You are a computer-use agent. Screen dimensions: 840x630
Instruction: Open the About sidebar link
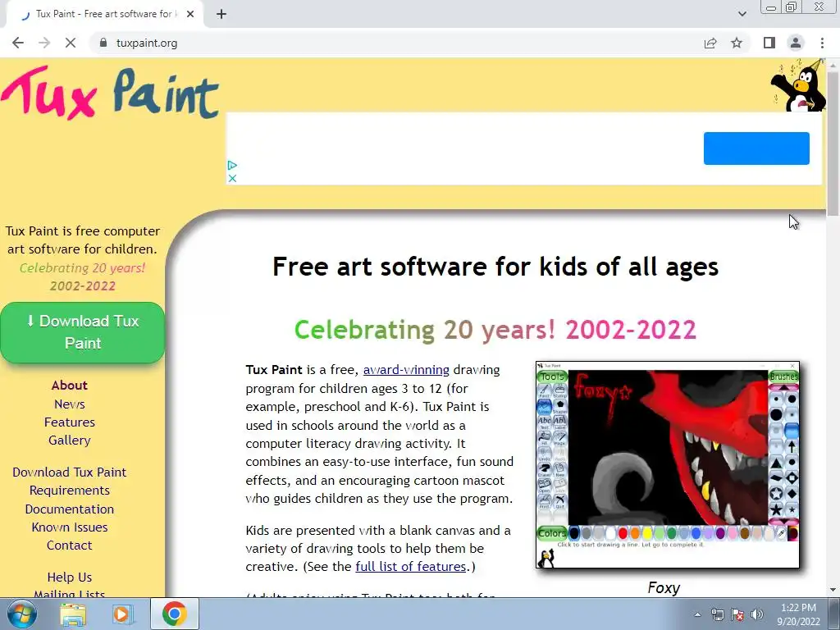point(70,386)
